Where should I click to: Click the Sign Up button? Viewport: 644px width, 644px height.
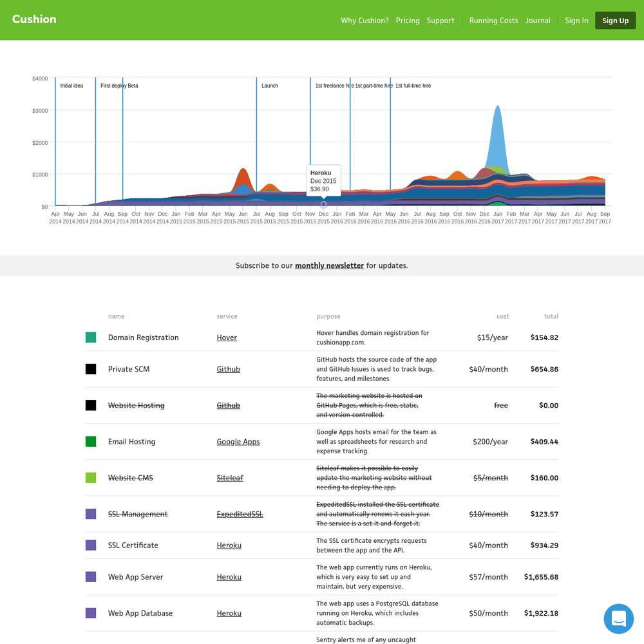click(615, 21)
